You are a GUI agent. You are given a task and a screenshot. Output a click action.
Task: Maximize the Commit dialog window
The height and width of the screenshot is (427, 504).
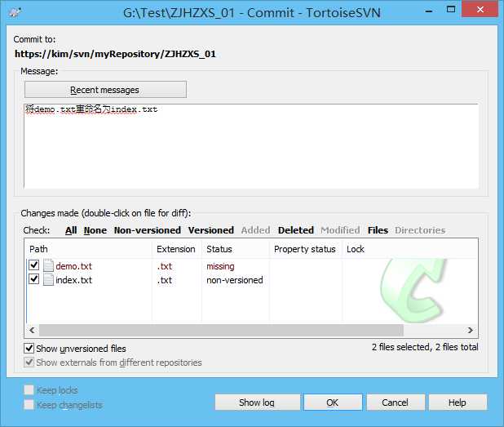[x=451, y=9]
